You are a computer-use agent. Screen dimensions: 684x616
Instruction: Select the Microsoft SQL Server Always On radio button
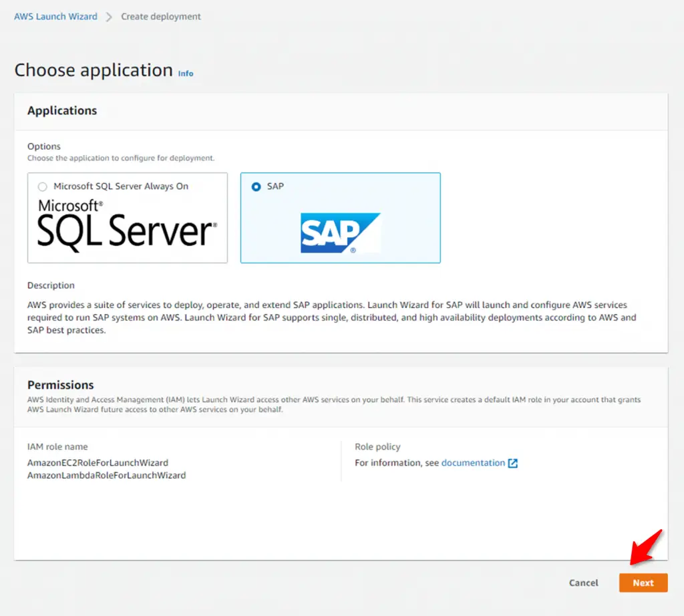point(42,186)
